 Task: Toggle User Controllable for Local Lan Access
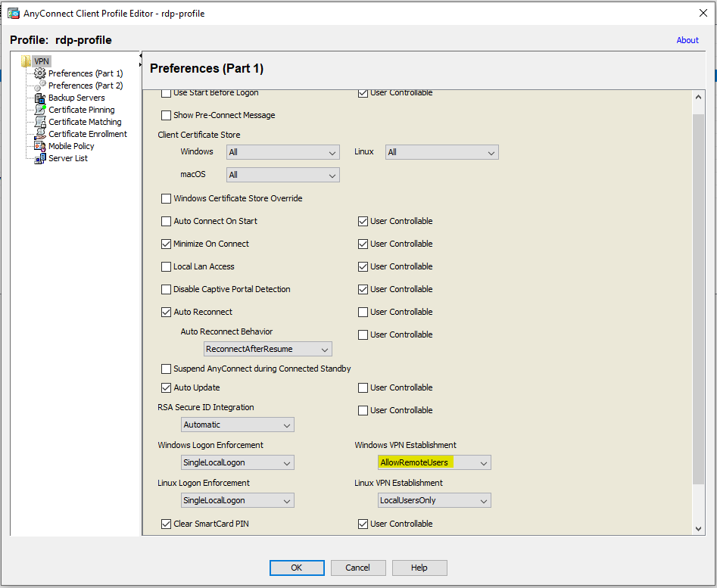pyautogui.click(x=363, y=266)
